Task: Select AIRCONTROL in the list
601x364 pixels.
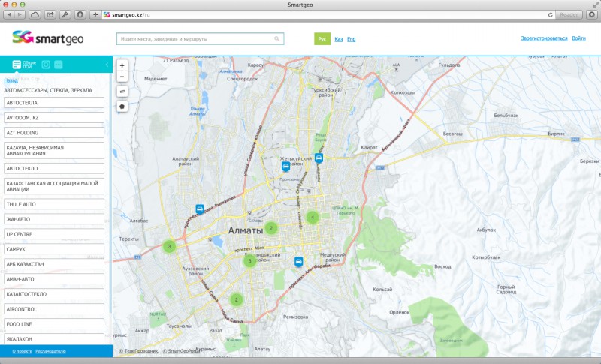Action: (54, 309)
